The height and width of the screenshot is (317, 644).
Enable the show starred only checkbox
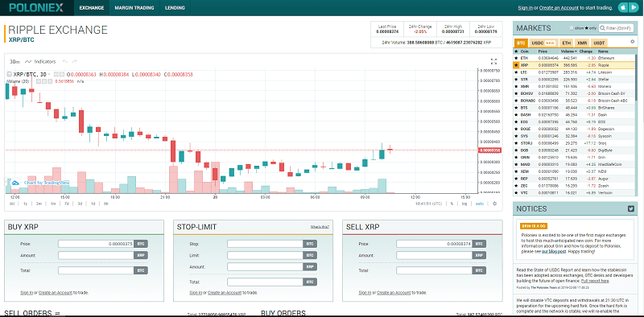(x=572, y=28)
